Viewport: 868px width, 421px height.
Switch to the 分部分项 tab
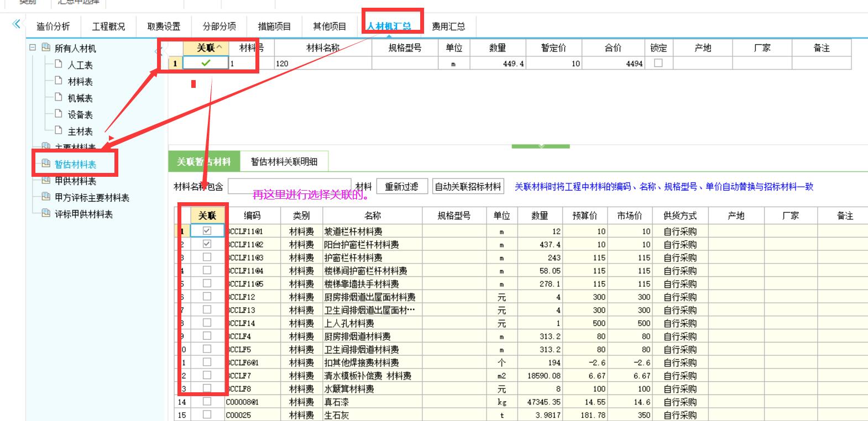pos(219,26)
